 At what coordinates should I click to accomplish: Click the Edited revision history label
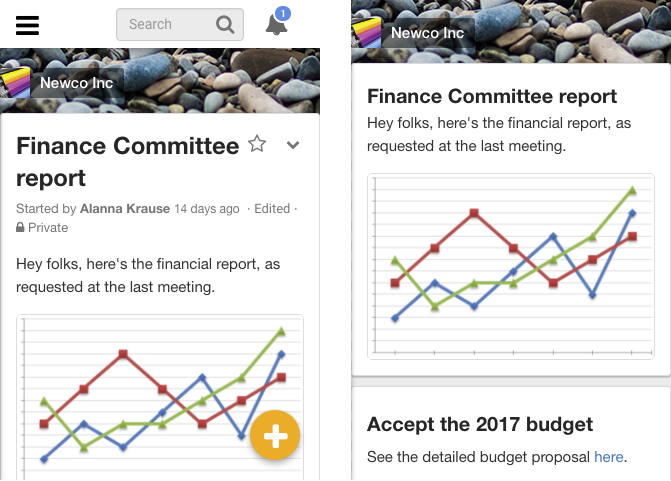272,208
